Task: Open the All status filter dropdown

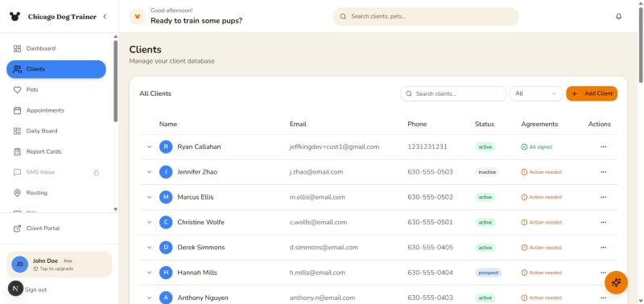Action: (536, 93)
